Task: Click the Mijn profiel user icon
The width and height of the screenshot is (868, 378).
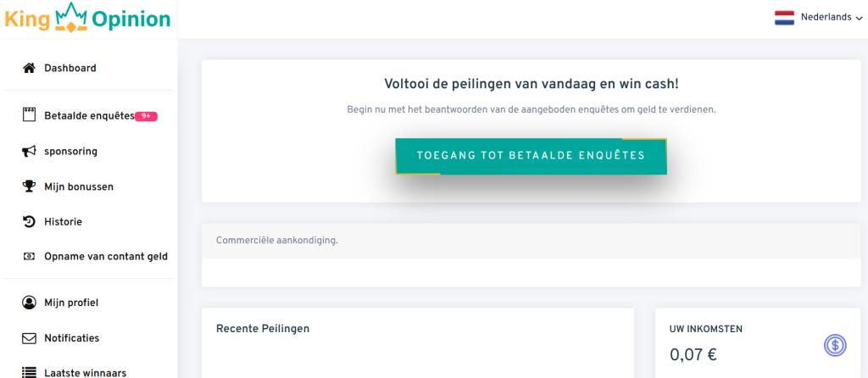Action: 29,303
